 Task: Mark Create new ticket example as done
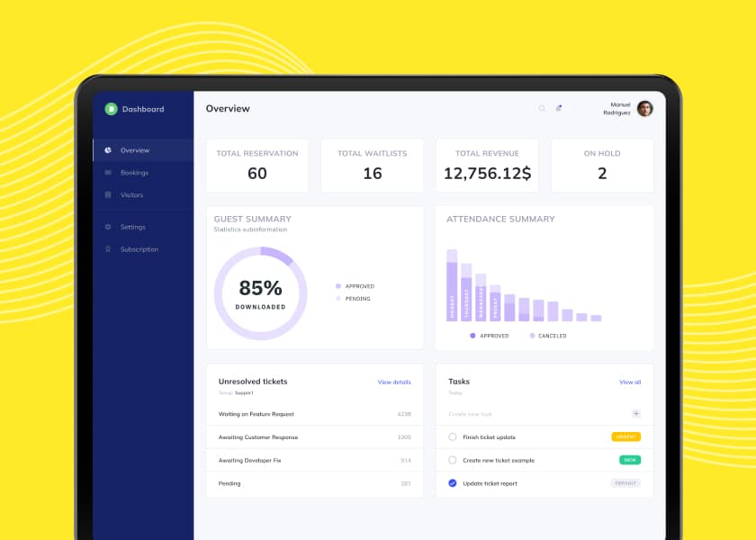(x=453, y=460)
